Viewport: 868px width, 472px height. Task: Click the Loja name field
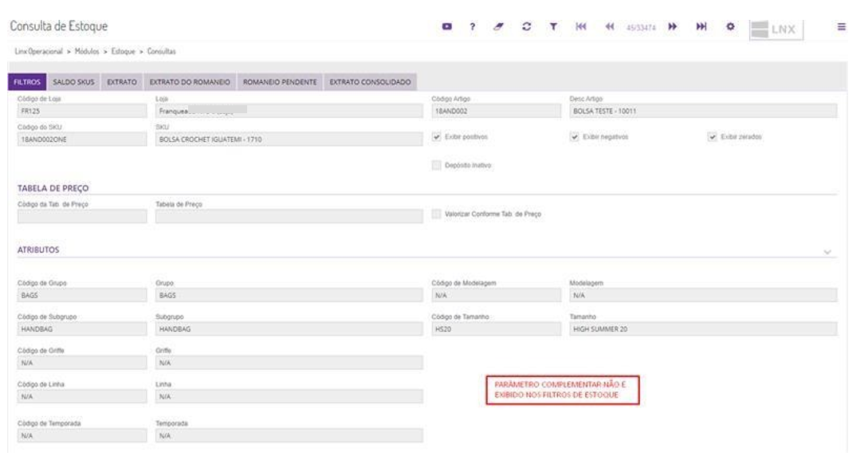click(x=289, y=111)
